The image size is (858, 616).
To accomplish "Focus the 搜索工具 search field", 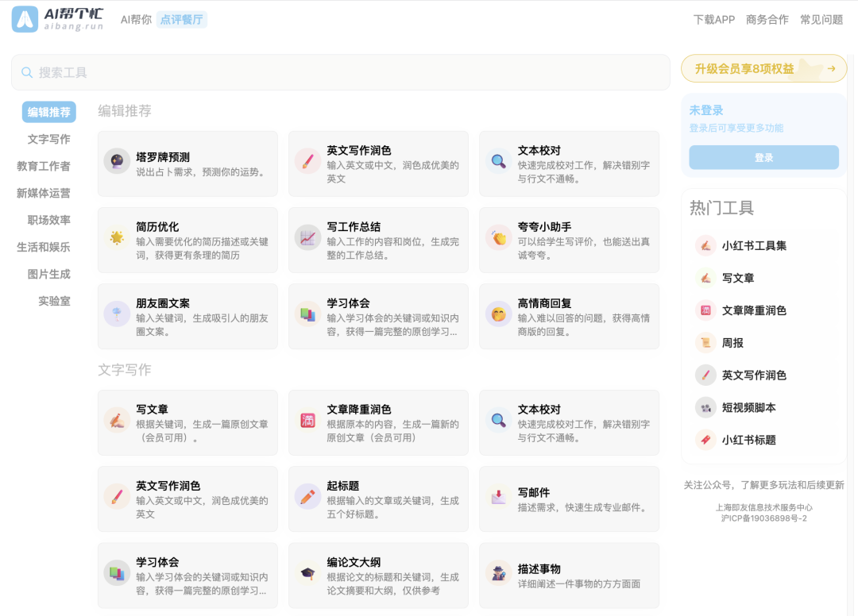I will point(341,72).
